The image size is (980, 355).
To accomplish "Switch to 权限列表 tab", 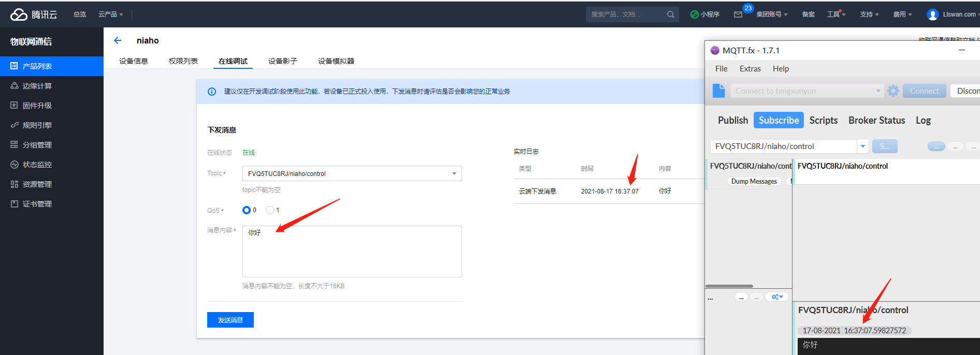I will (x=183, y=61).
